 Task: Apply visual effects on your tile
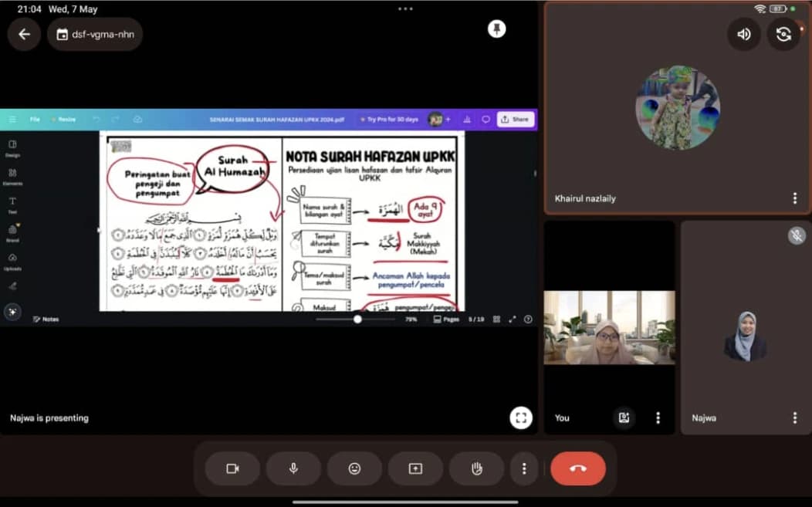coord(624,418)
